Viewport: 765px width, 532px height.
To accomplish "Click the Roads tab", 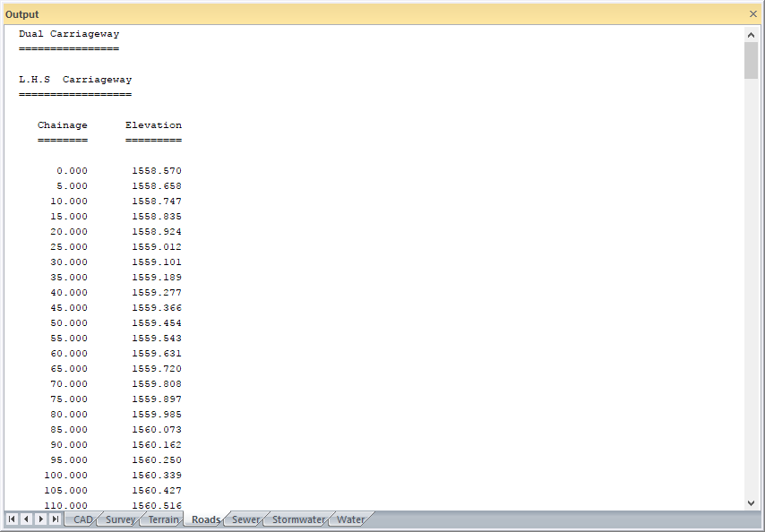I will click(206, 519).
